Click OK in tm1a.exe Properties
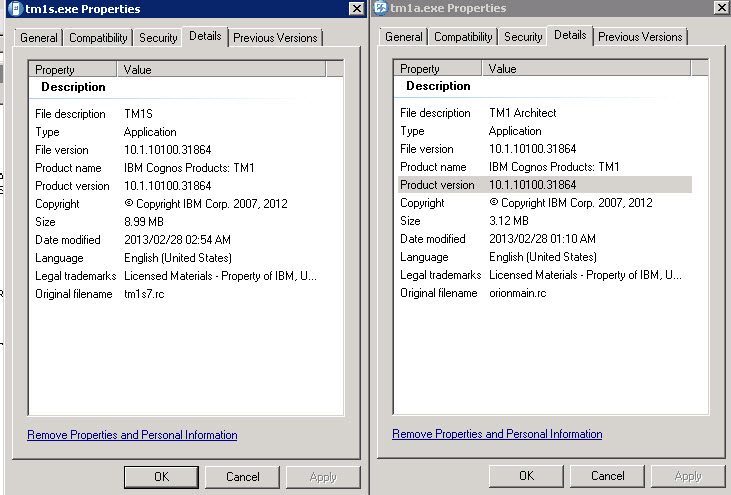Viewport: 731px width, 495px height. click(x=526, y=476)
